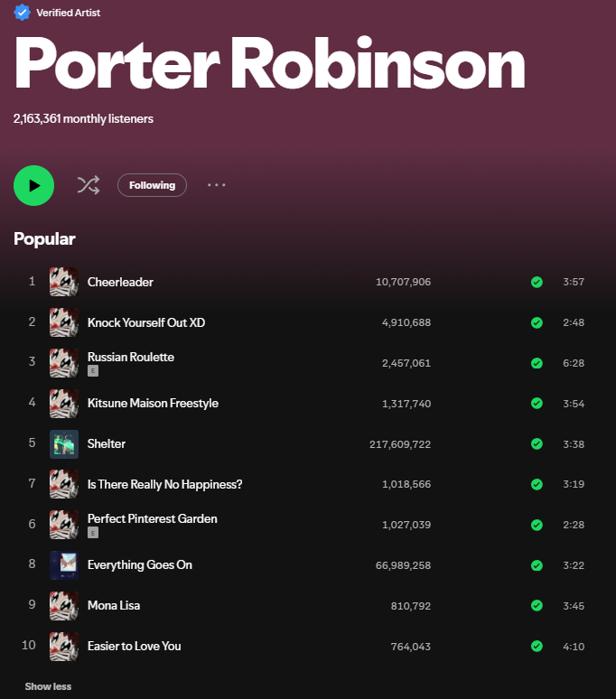Toggle saved checkmark for Kitsune Maison Freestyle
The width and height of the screenshot is (616, 699).
[x=537, y=403]
